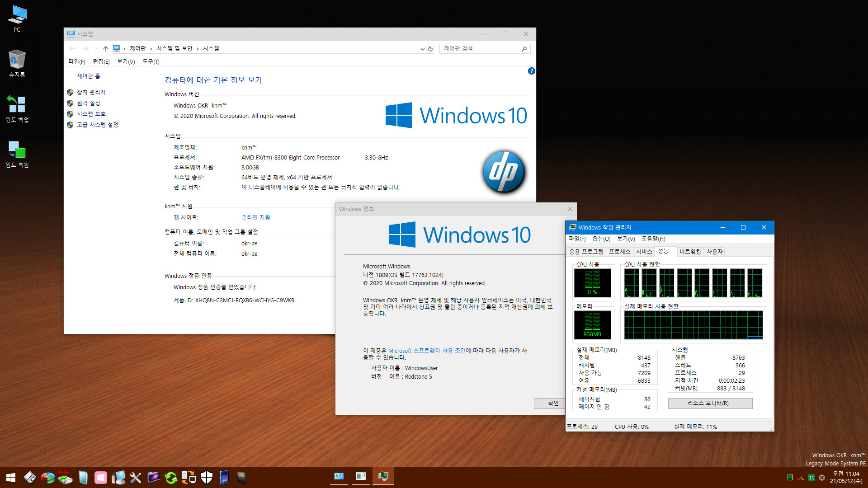Switch to the System window taskbar button
Screen dimensions: 868x488
pyautogui.click(x=339, y=477)
